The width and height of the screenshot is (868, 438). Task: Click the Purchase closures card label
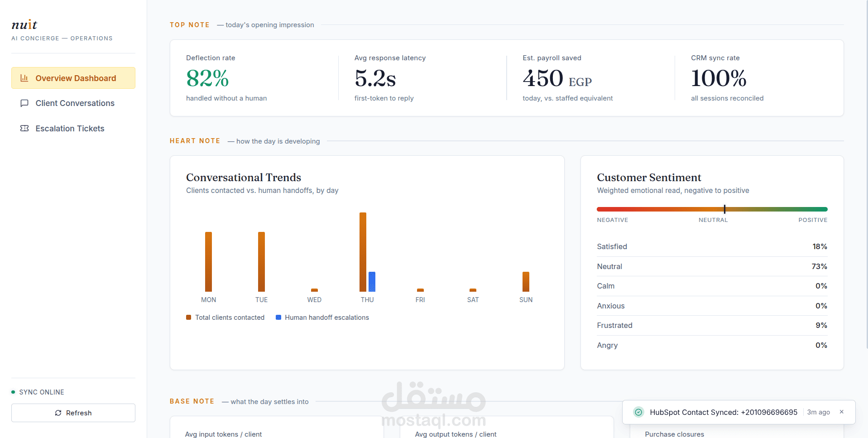coord(674,434)
